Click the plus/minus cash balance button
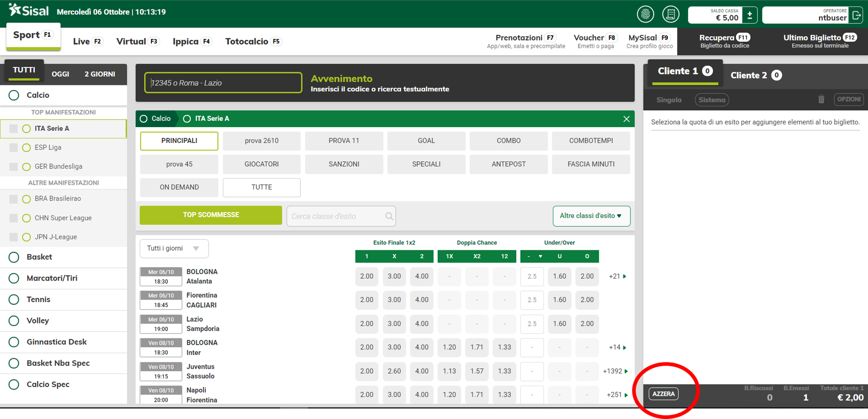Viewport: 868px width, 419px height. click(x=750, y=15)
